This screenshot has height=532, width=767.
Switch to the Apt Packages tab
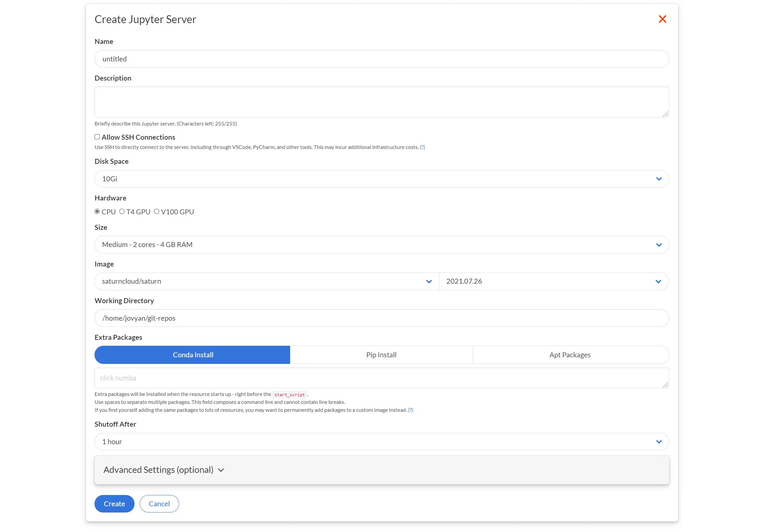[570, 354]
